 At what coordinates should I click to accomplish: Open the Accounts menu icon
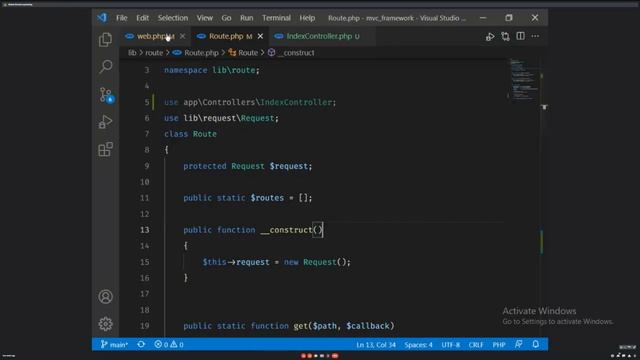click(105, 297)
